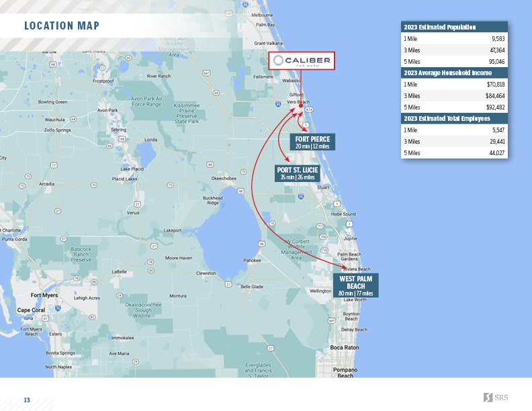The height and width of the screenshot is (411, 532).
Task: Click the Pompano Beach map label
Action: 345,373
